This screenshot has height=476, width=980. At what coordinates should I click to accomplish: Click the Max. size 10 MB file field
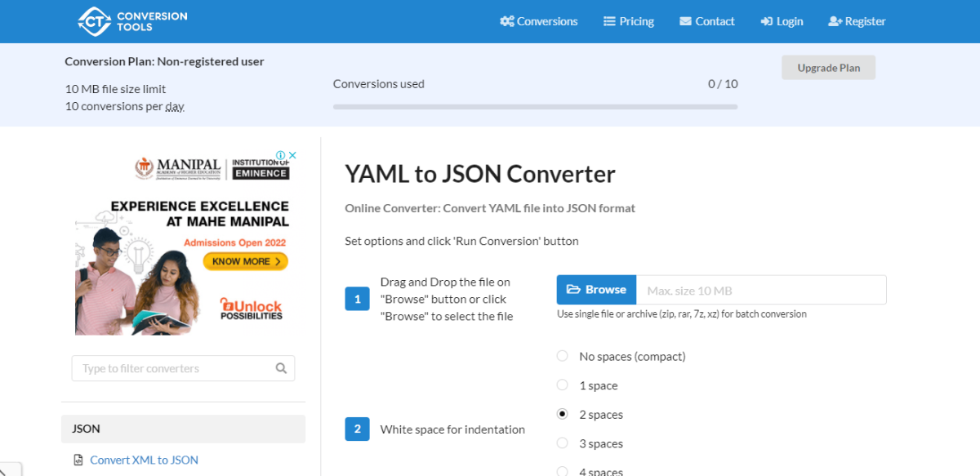(x=760, y=290)
